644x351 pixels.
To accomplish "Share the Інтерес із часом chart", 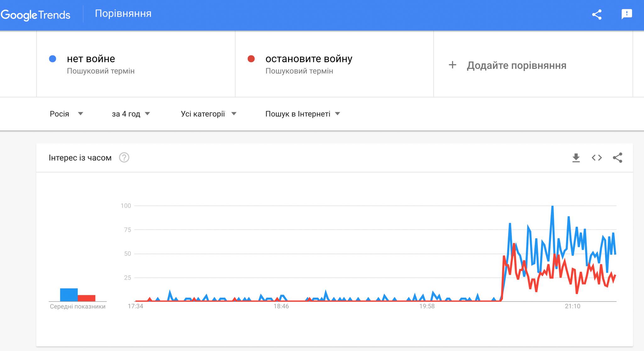I will pos(617,158).
